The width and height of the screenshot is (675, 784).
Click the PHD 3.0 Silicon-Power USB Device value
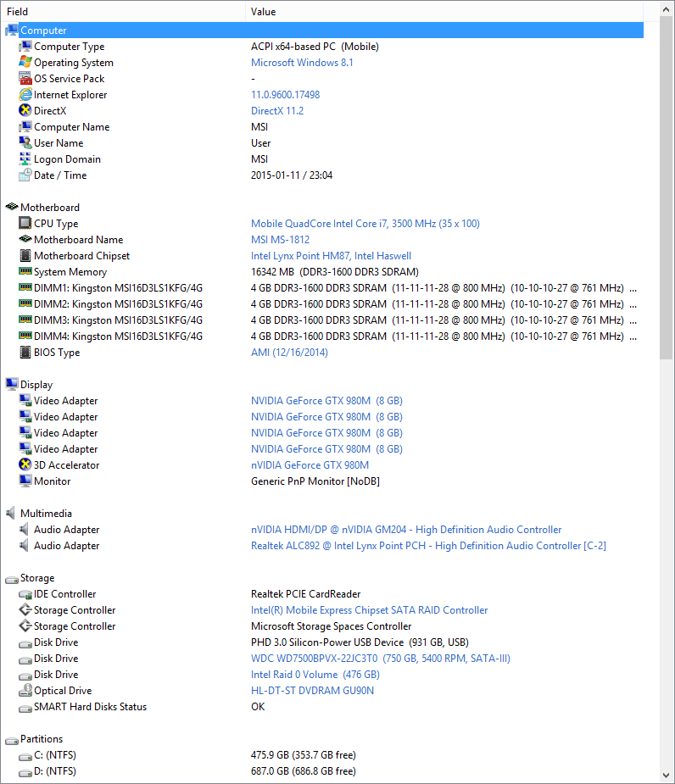click(360, 642)
